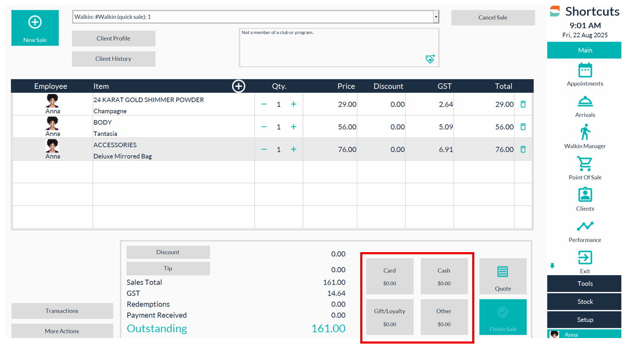The height and width of the screenshot is (350, 644).
Task: Click the 76.00 price of Deluxe Mirrored Bag
Action: coord(347,150)
